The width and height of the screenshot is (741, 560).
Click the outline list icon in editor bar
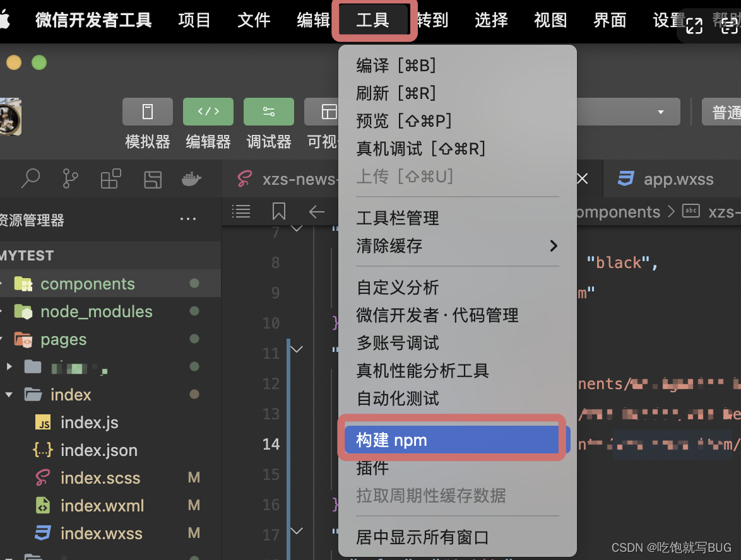click(241, 211)
